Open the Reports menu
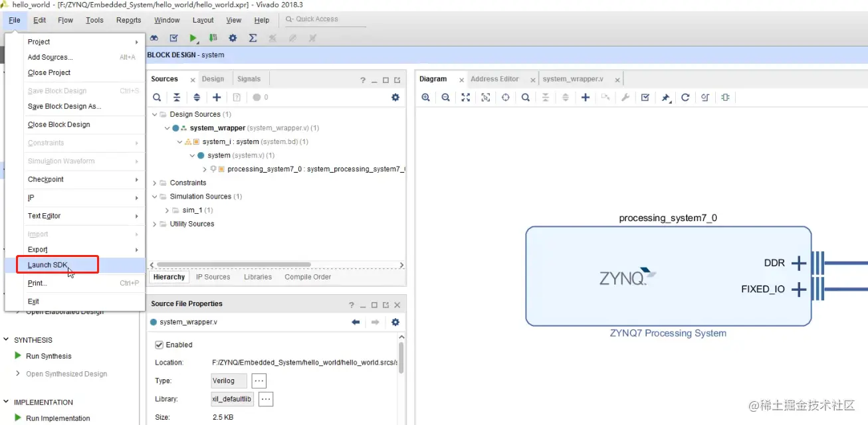The image size is (868, 425). [128, 20]
